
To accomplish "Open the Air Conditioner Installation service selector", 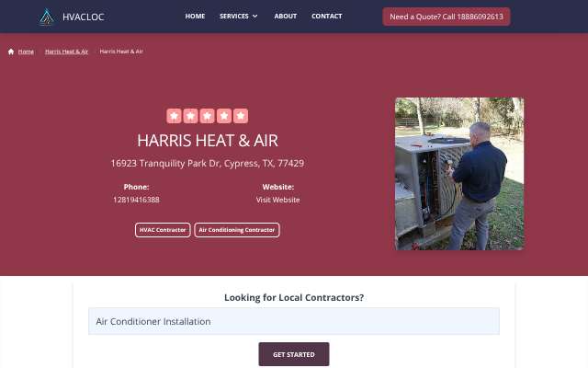I will pyautogui.click(x=294, y=321).
